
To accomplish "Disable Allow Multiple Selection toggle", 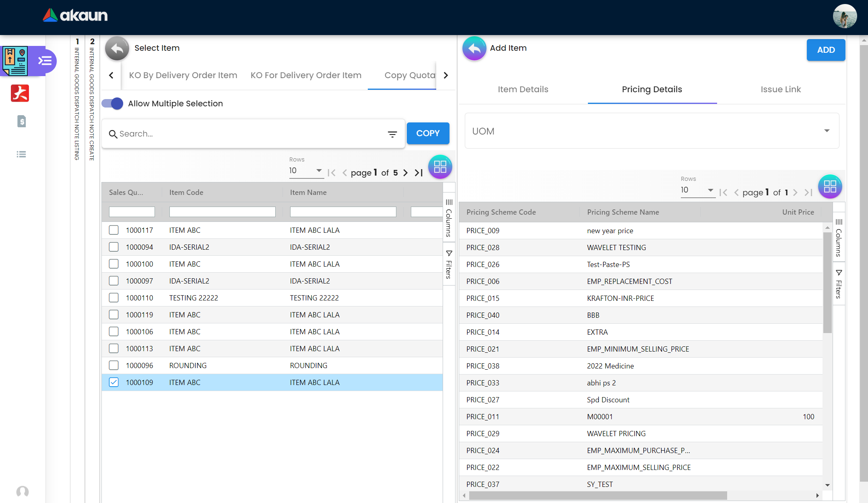I will [112, 103].
